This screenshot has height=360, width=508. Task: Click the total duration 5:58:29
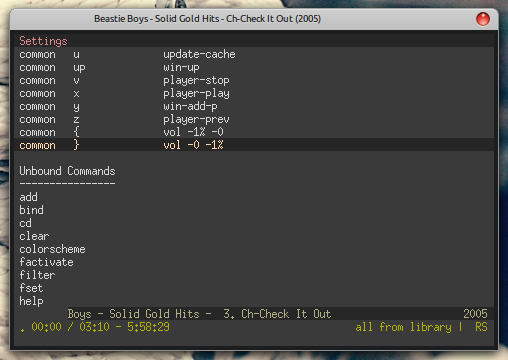148,327
